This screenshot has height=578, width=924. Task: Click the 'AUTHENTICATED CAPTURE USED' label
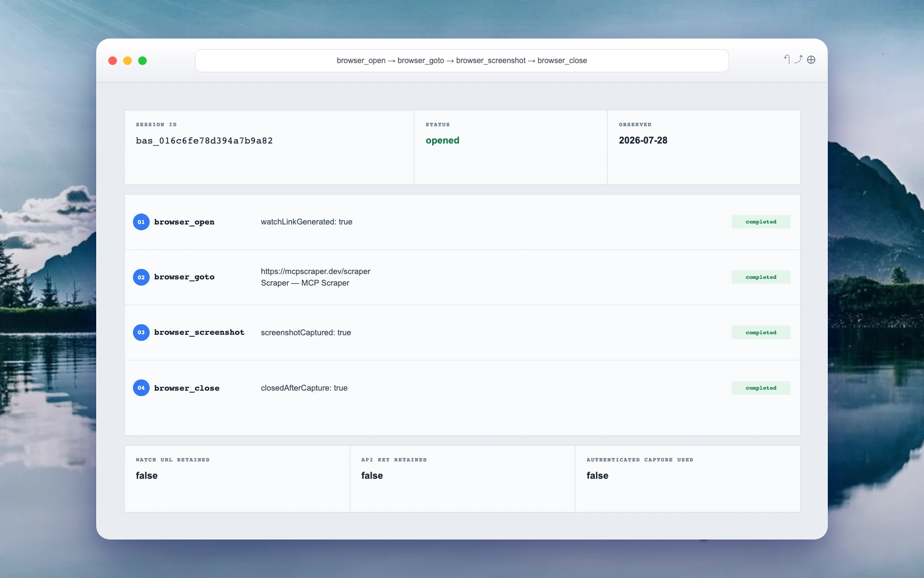tap(640, 460)
